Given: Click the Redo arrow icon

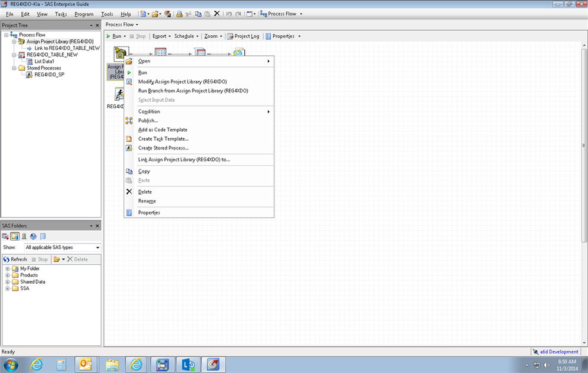Looking at the screenshot, I should pyautogui.click(x=238, y=14).
